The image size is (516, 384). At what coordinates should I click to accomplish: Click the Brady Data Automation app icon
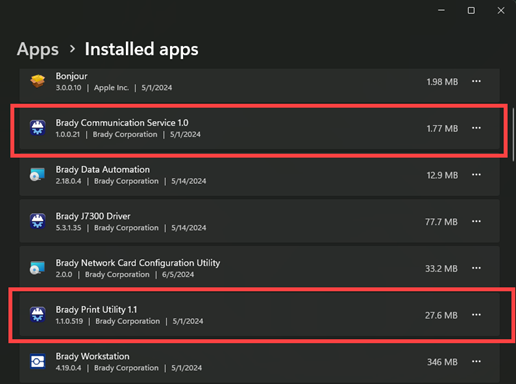click(37, 175)
